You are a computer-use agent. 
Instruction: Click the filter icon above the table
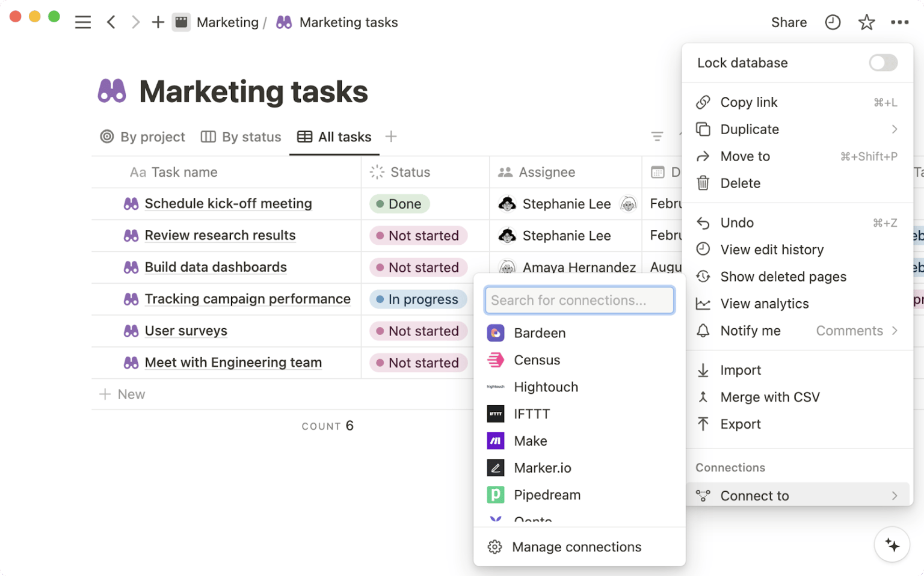coord(656,136)
